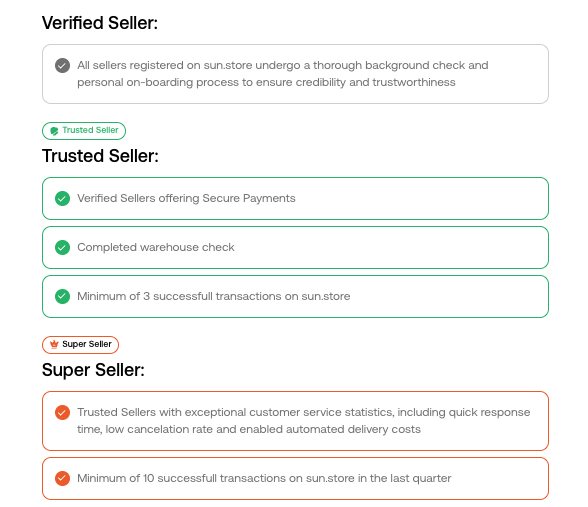This screenshot has width=588, height=507.
Task: Select the Completed warehouse check card
Action: click(296, 248)
